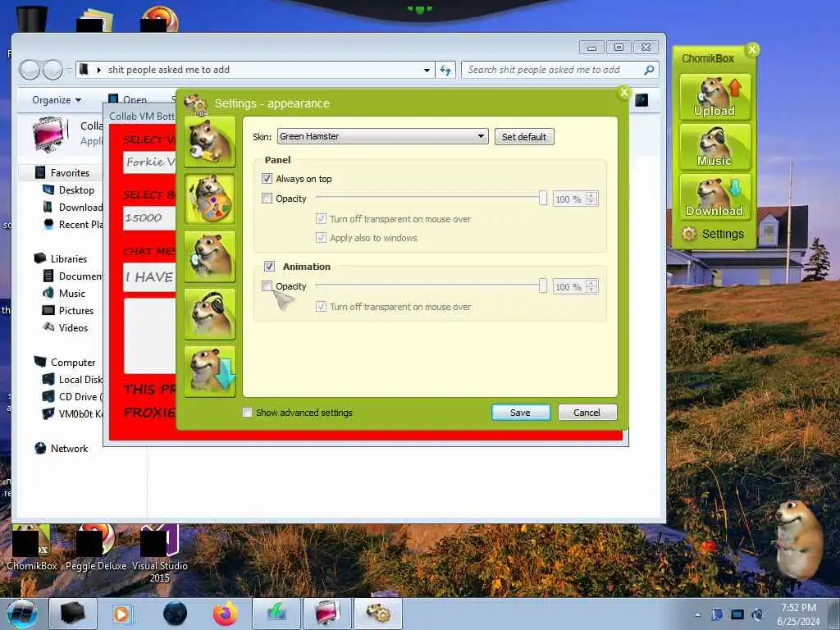Click the search magnifier in Explorer
This screenshot has width=840, height=630.
pos(649,70)
